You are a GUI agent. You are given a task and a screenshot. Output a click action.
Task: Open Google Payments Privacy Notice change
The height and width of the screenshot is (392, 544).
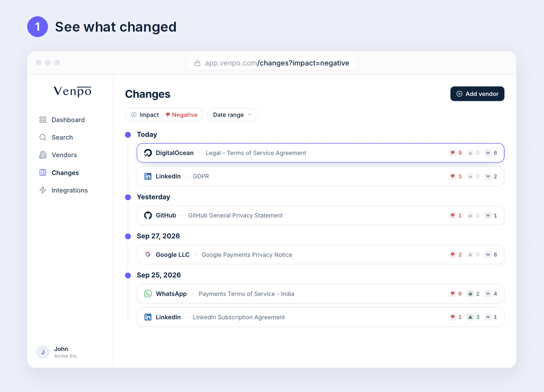(320, 255)
